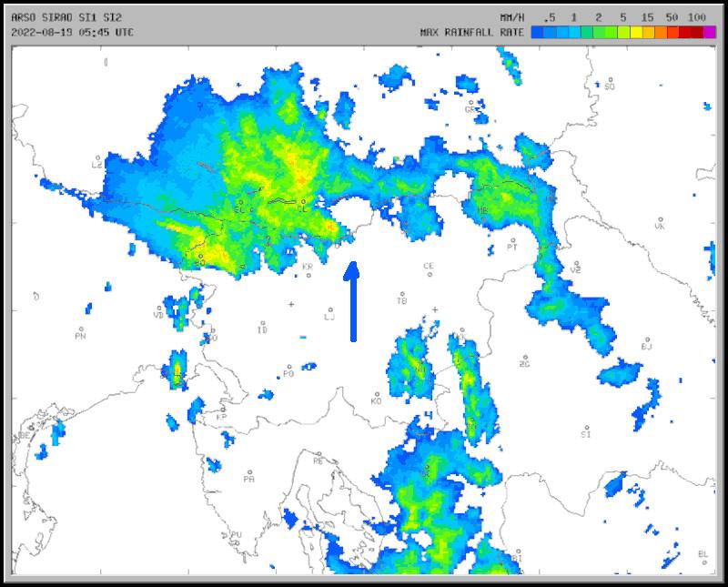Click the BJ station marker
This screenshot has width=728, height=587.
click(647, 339)
